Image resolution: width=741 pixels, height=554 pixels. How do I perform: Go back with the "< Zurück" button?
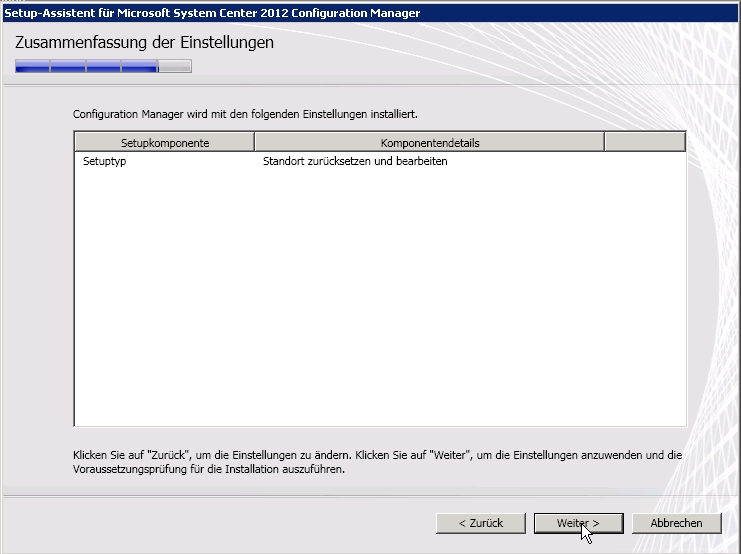pos(481,523)
